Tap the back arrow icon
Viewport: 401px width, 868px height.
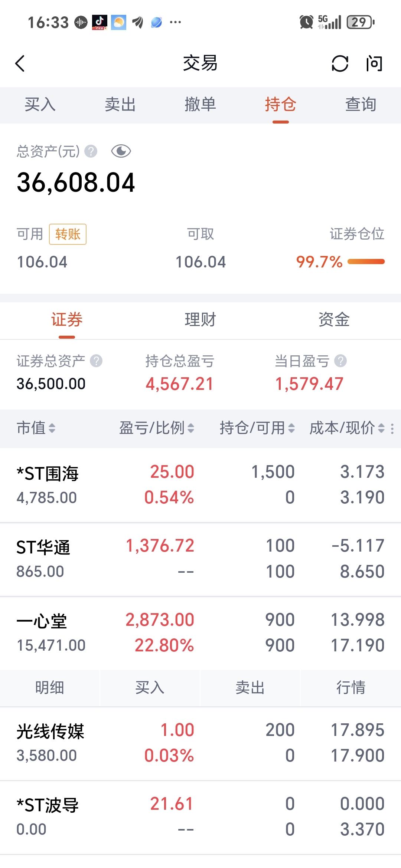pyautogui.click(x=20, y=63)
